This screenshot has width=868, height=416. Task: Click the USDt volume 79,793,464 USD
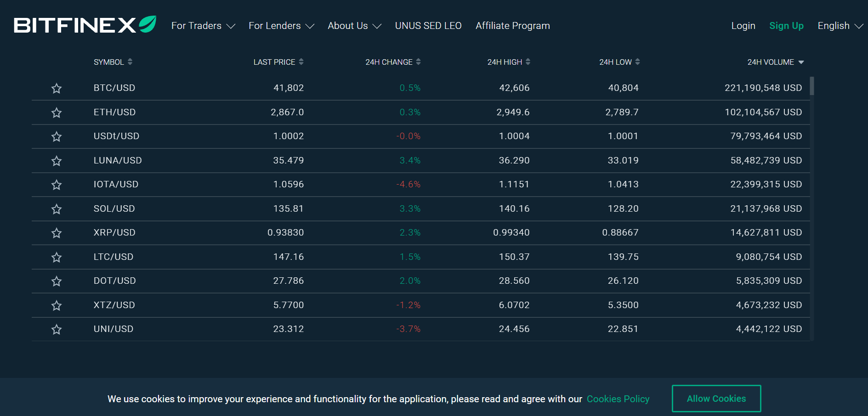click(766, 136)
